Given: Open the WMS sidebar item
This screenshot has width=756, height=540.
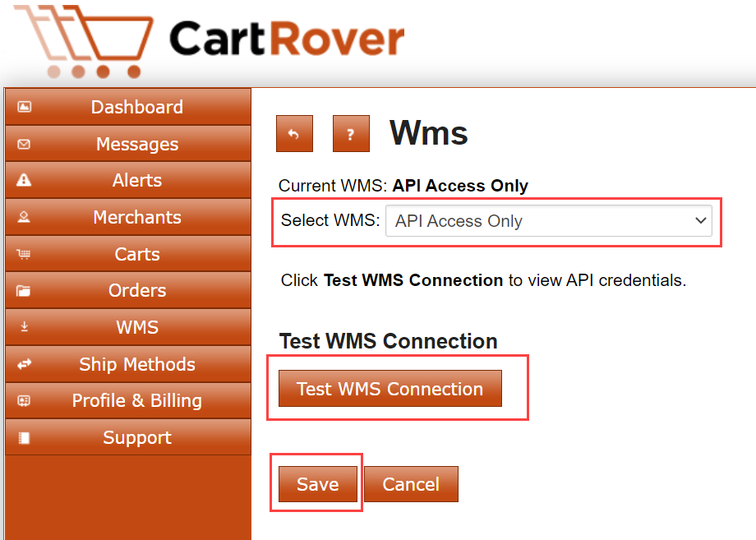Looking at the screenshot, I should (x=128, y=327).
